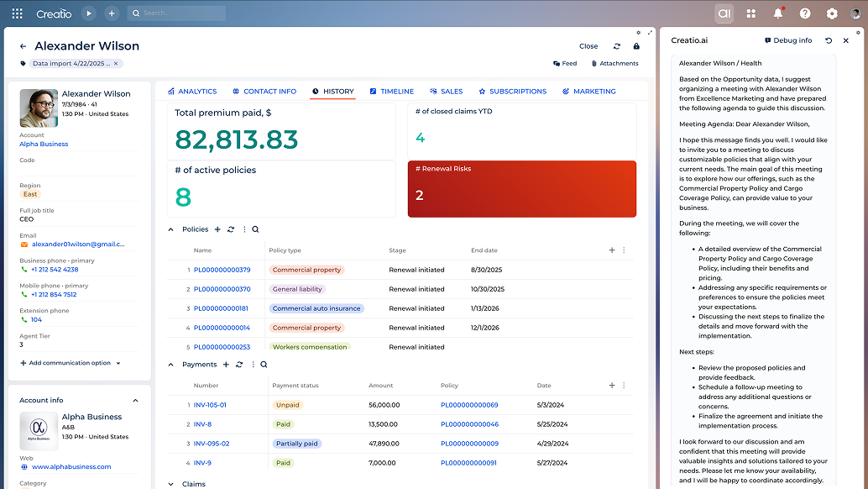The height and width of the screenshot is (489, 868).
Task: Open Attachments
Action: tap(615, 64)
